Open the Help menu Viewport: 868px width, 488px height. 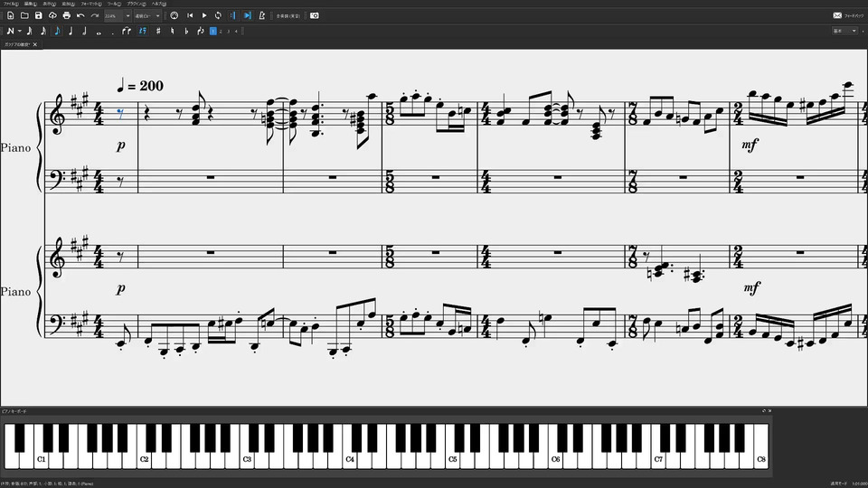[x=158, y=4]
